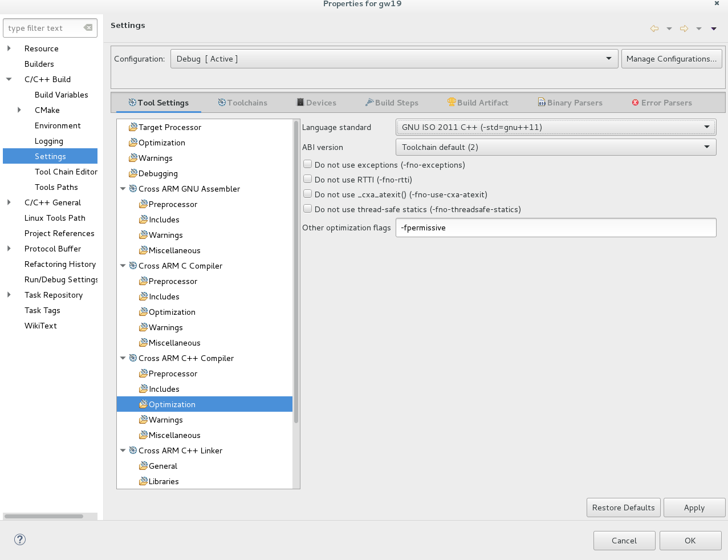Enable 'Do not use exceptions' checkbox
This screenshot has width=728, height=560.
click(x=308, y=164)
